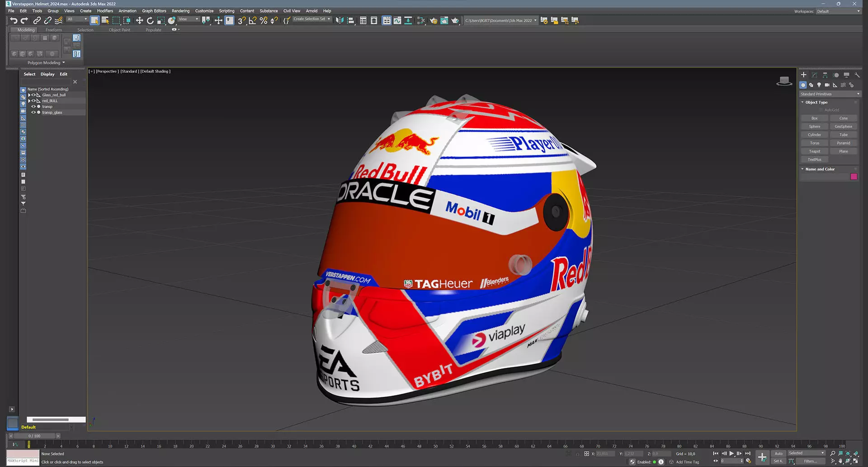Toggle Window/Crossing selection icon
The image size is (868, 467).
127,20
